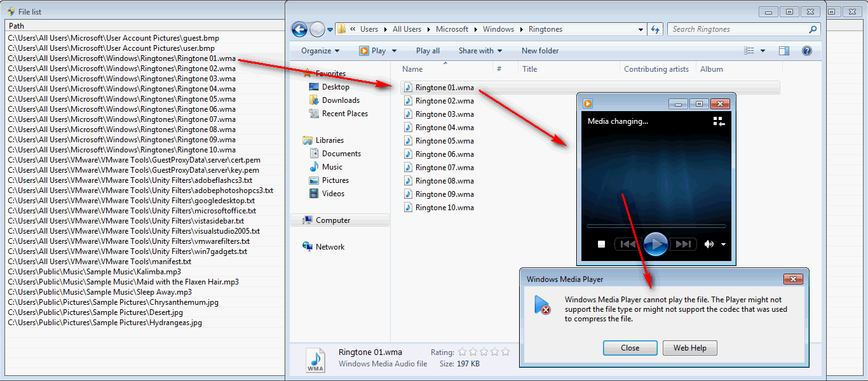The height and width of the screenshot is (381, 868).
Task: Select manifest.txt path in File list
Action: 99,262
